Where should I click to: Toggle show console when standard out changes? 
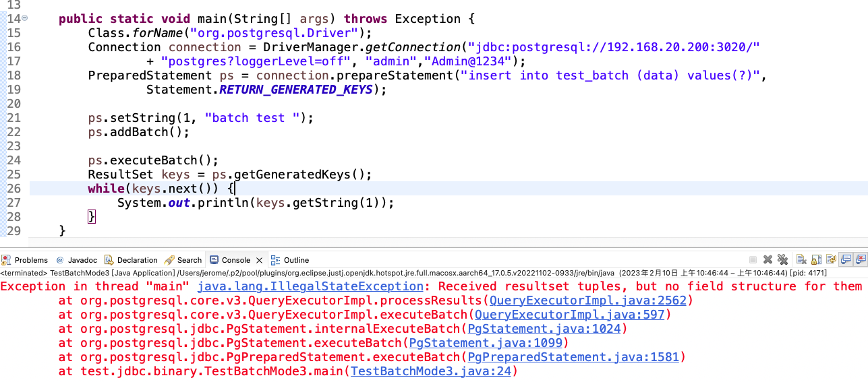click(x=846, y=260)
